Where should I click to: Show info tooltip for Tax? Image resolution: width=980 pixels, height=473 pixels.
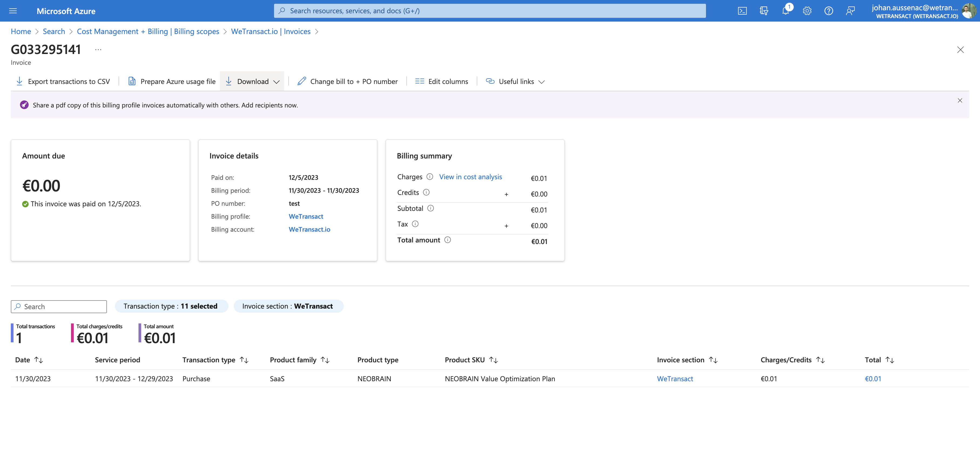415,224
